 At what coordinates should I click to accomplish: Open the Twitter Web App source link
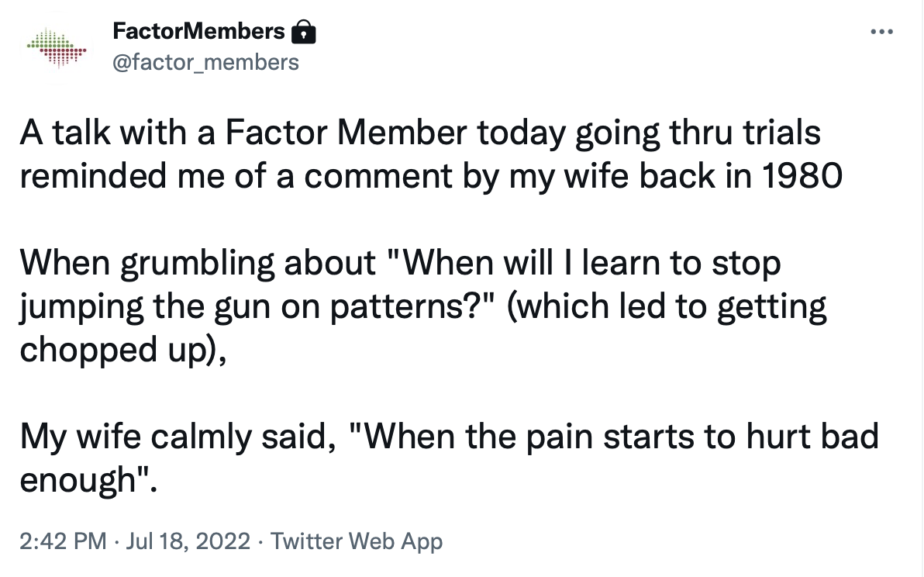point(357,541)
